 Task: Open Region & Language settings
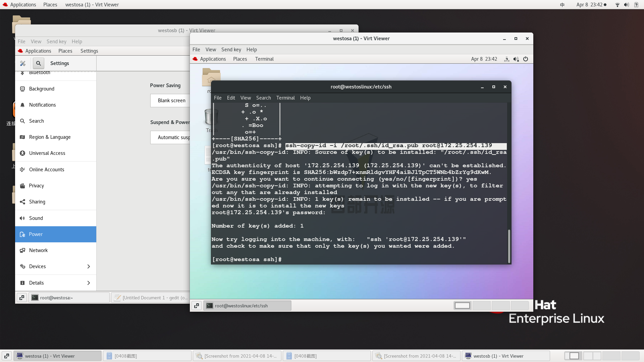[56, 137]
